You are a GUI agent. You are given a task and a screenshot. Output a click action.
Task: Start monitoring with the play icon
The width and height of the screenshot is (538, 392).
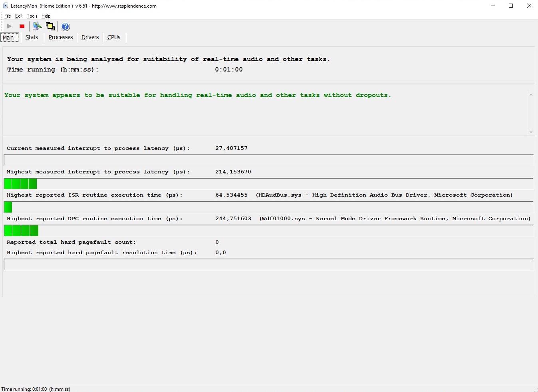pos(10,26)
